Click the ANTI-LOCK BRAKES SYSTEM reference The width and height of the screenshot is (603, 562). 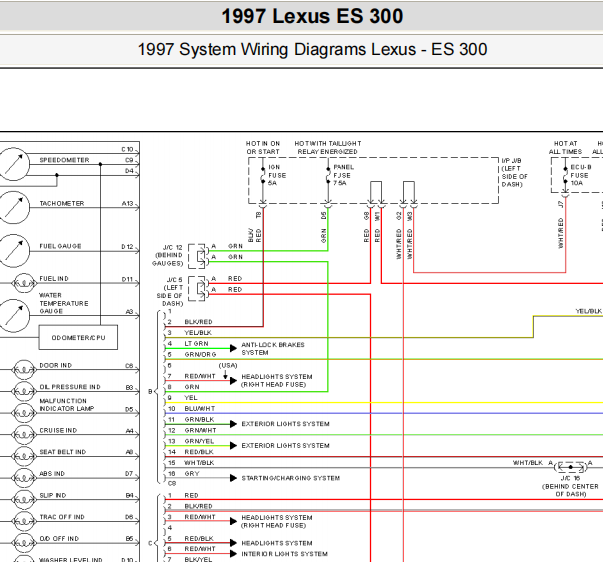(273, 349)
